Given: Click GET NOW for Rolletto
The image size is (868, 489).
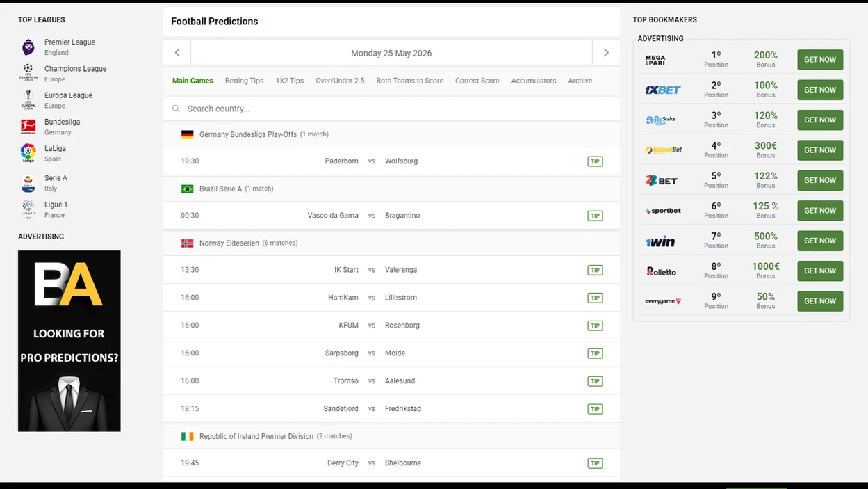Looking at the screenshot, I should click(820, 271).
